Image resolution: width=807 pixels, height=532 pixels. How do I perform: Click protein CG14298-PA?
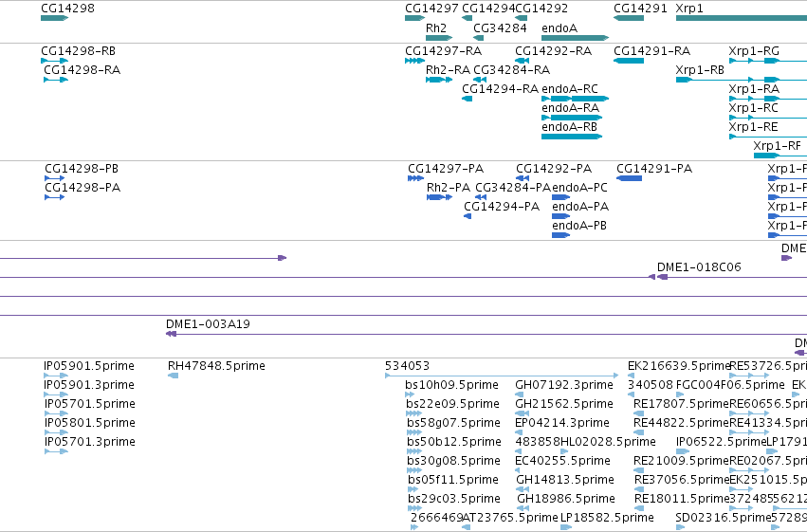pyautogui.click(x=55, y=197)
